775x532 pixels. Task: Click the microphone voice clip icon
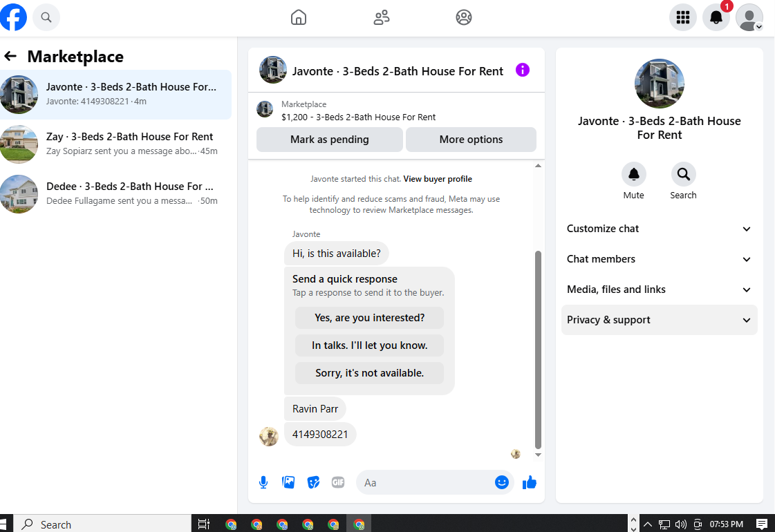tap(263, 482)
